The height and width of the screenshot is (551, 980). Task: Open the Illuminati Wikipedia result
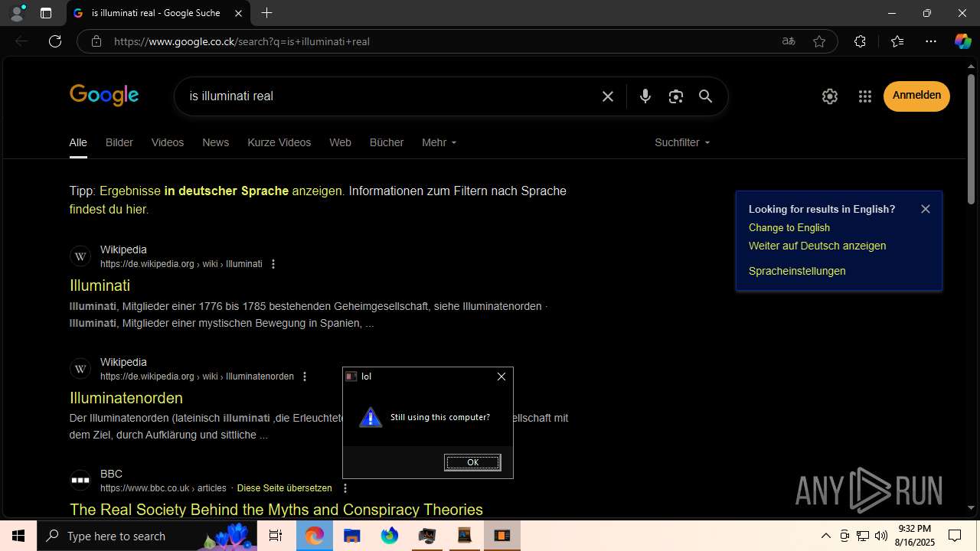pyautogui.click(x=100, y=285)
